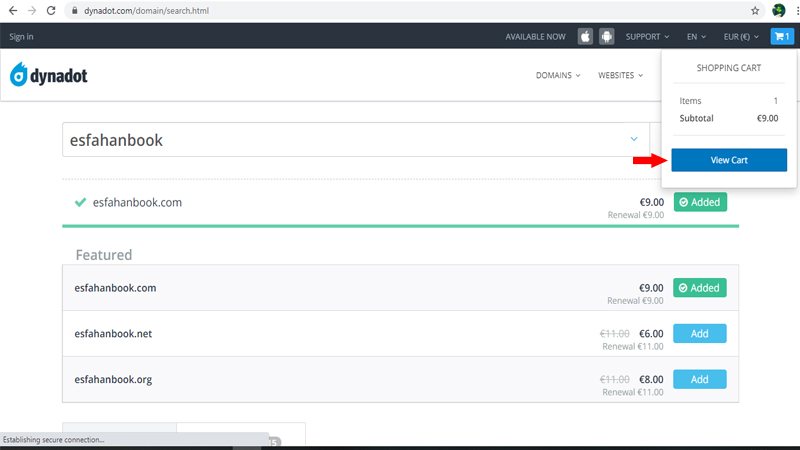The height and width of the screenshot is (450, 800).
Task: Select esfahanbook.net domain name text
Action: (x=113, y=334)
